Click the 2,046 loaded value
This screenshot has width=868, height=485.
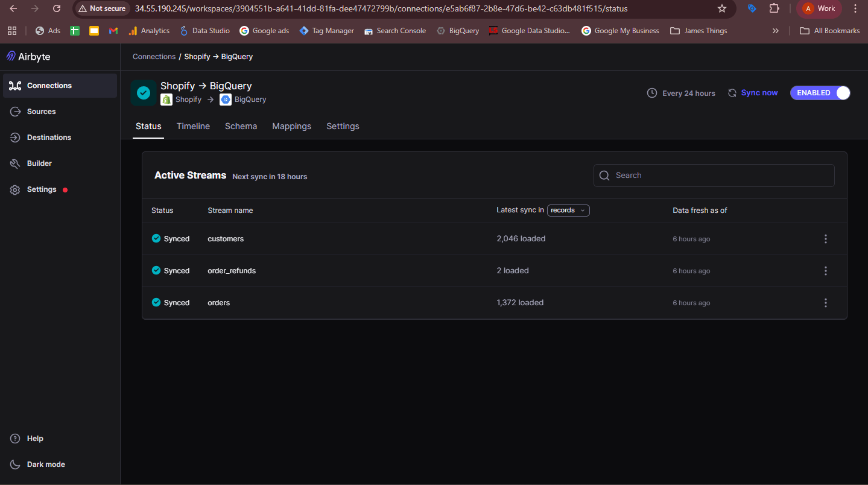point(521,239)
